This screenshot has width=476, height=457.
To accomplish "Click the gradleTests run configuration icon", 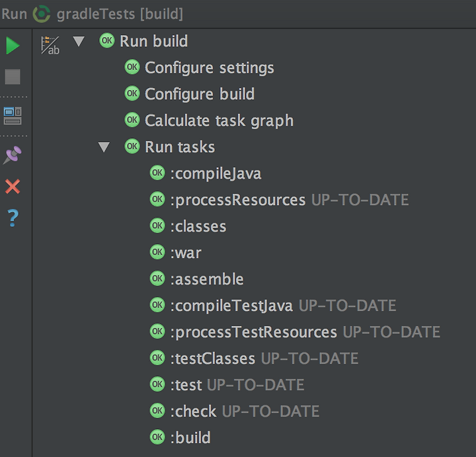I will (x=42, y=14).
